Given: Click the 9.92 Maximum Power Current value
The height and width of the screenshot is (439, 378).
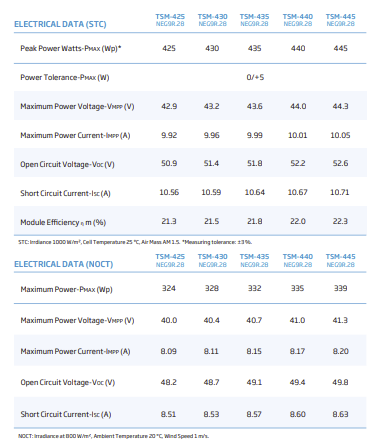Looking at the screenshot, I should pos(169,135).
